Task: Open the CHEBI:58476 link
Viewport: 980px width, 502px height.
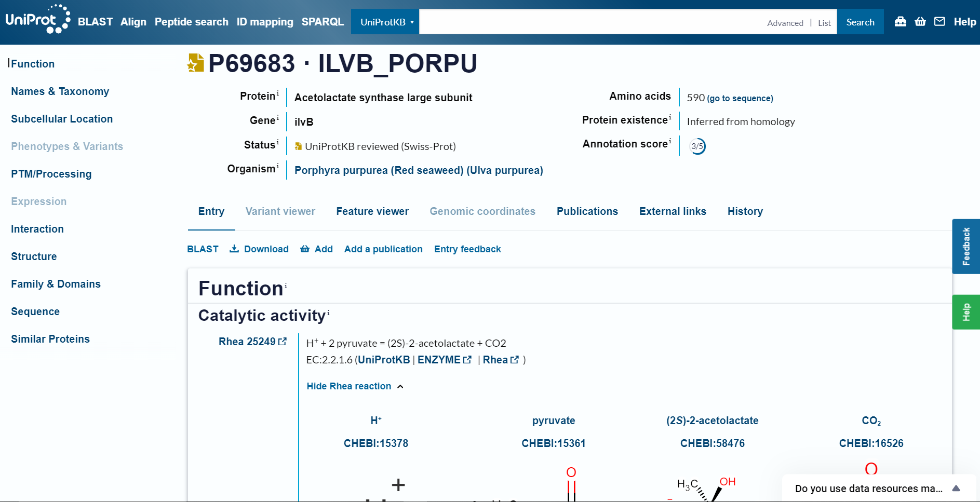Action: 713,443
